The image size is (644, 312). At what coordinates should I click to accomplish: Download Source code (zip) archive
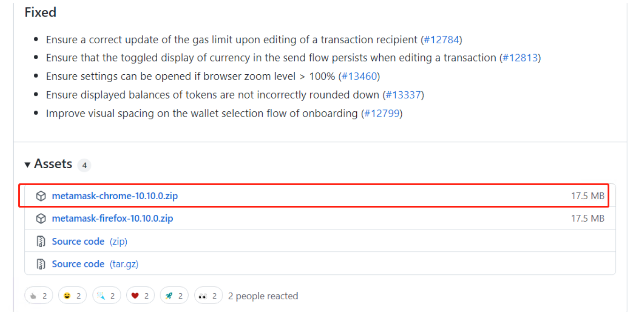pos(90,242)
